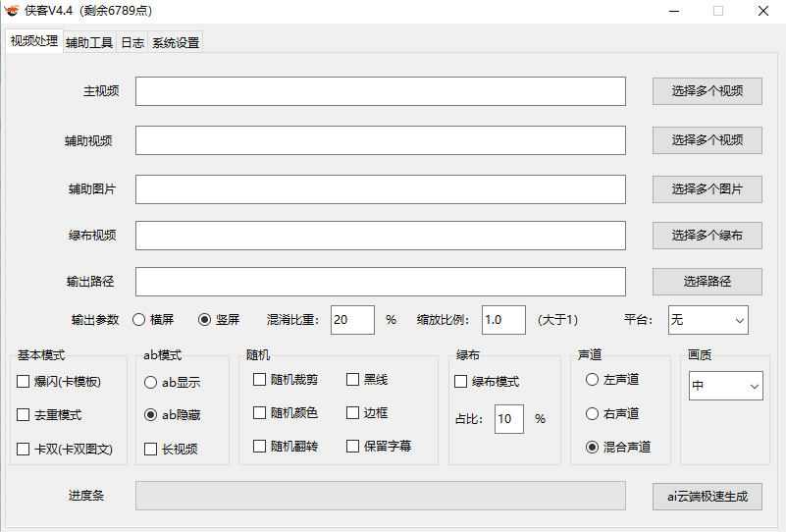Screen dimensions: 786x532
Task: Select 左声道 audio channel
Action: (592, 380)
